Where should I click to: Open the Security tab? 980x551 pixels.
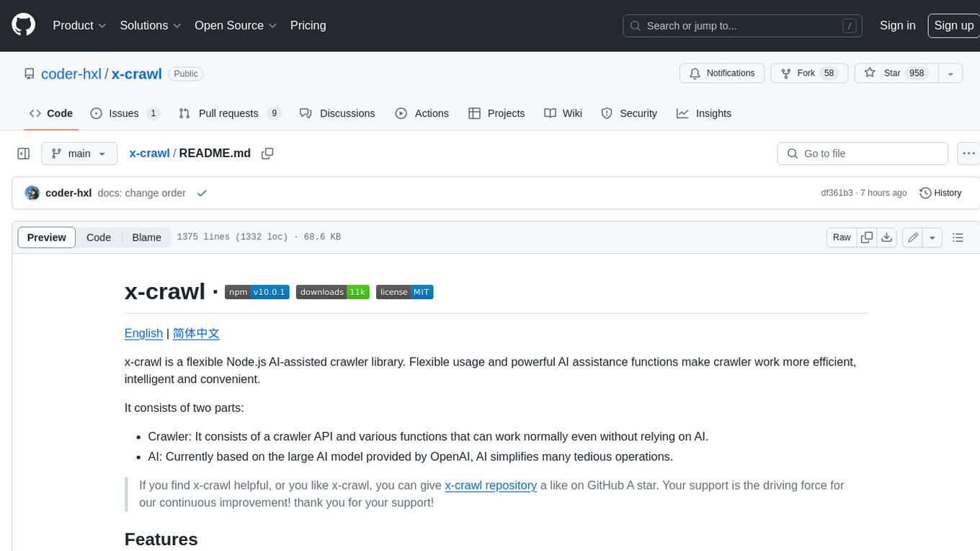pos(629,113)
